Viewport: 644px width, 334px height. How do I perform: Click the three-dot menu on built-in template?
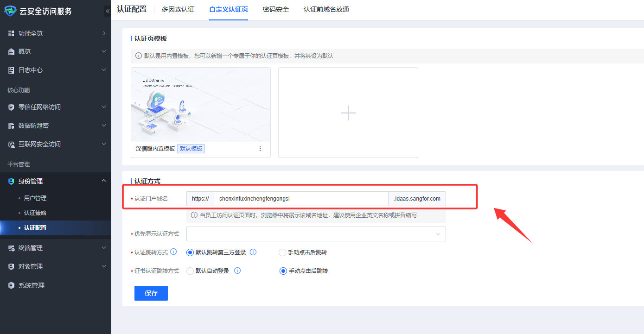point(260,149)
